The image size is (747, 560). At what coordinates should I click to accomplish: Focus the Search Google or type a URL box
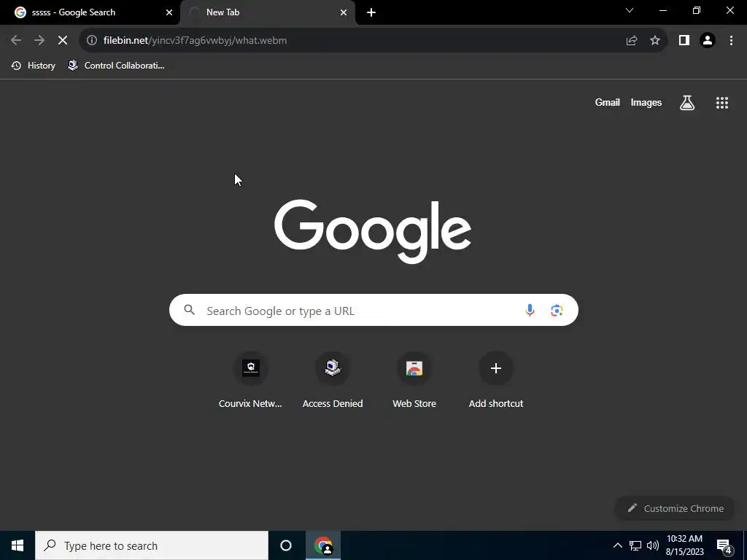tap(373, 310)
